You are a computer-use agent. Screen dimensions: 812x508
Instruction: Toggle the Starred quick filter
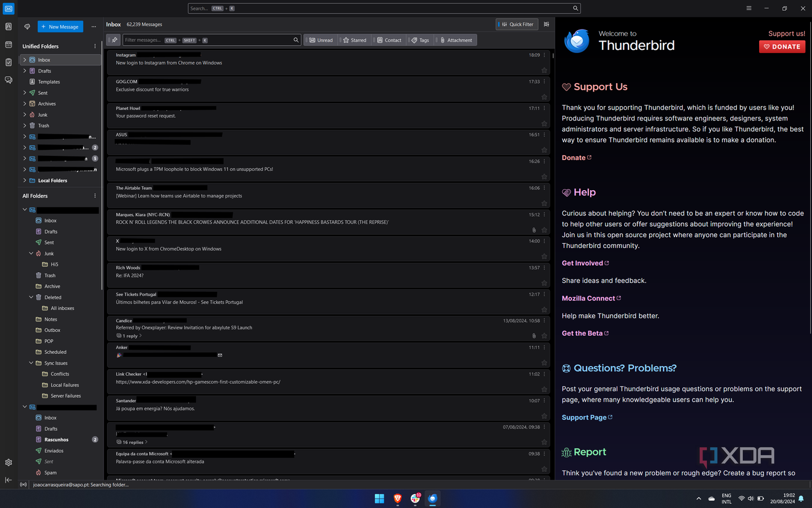(x=354, y=40)
